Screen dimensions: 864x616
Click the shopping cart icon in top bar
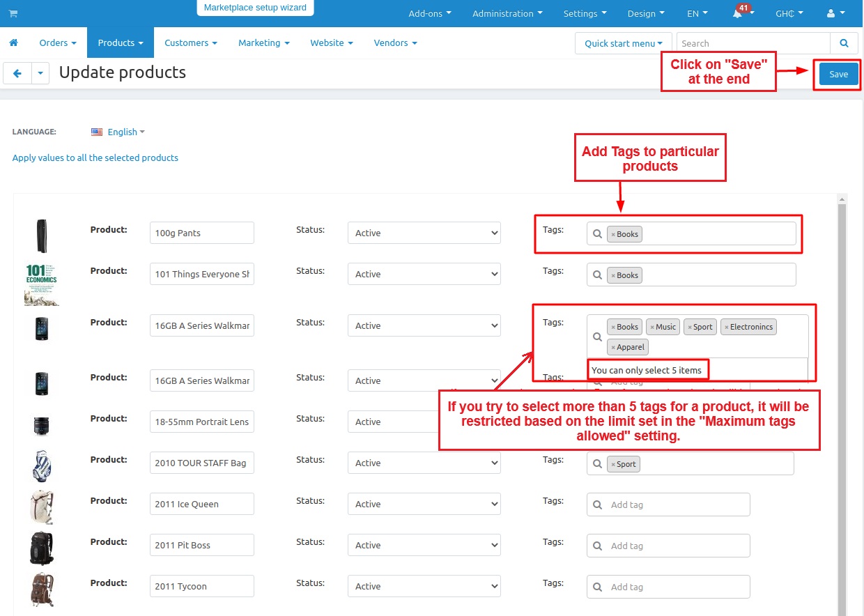[x=13, y=13]
